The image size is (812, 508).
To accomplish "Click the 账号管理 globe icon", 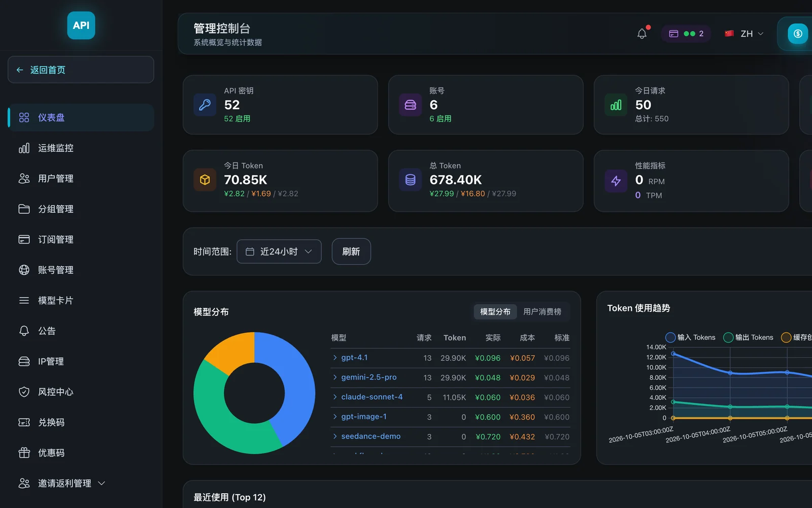I will (24, 270).
